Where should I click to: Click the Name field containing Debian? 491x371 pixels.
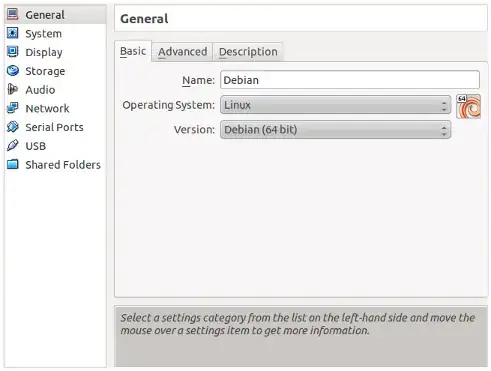point(350,80)
